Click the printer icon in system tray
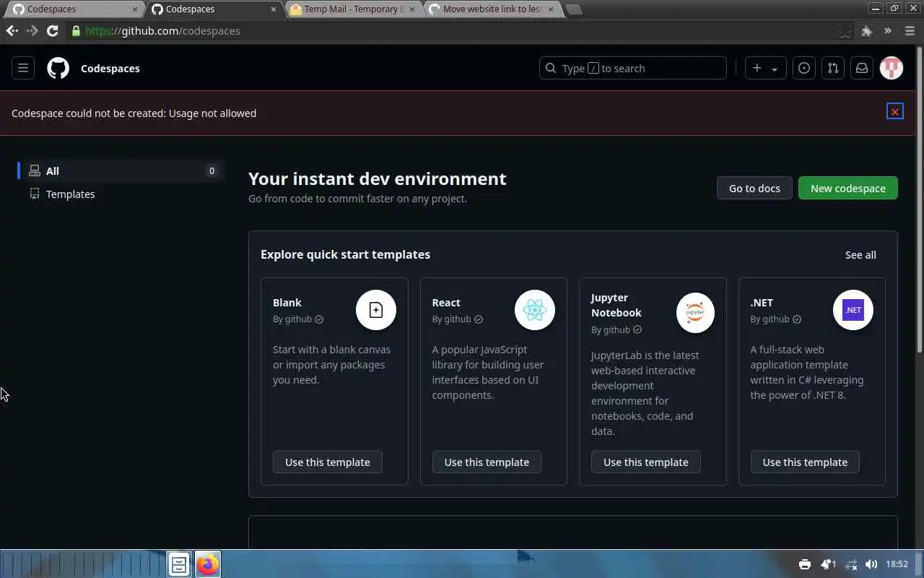 point(805,564)
